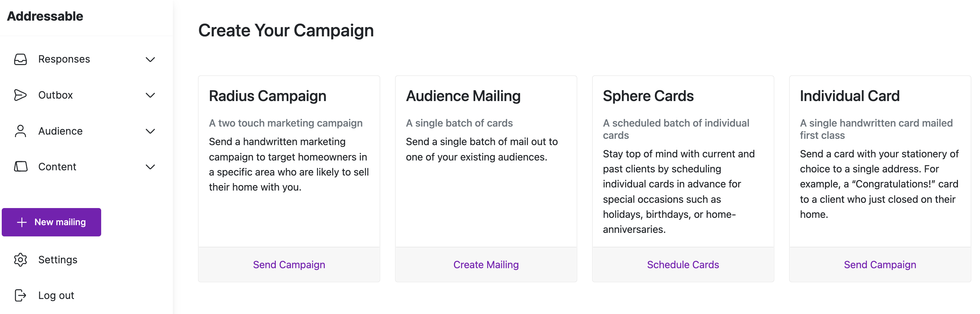
Task: Click the Log out exit icon
Action: point(21,295)
